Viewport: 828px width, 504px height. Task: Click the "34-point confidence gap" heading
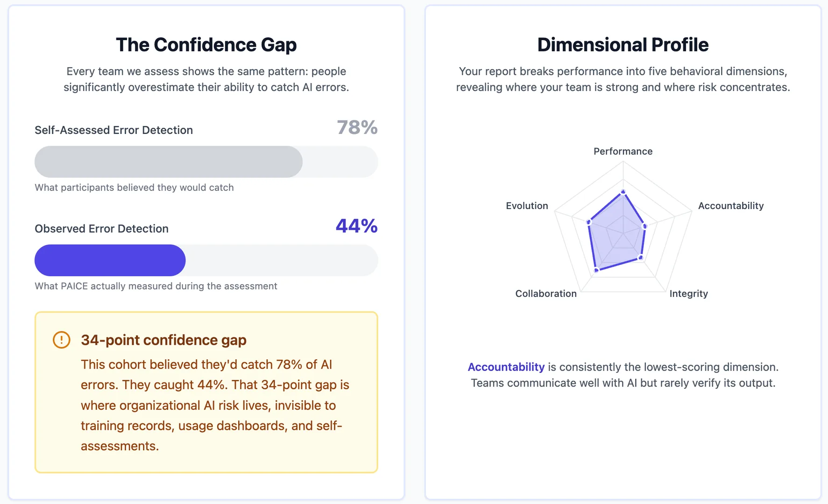[x=163, y=340]
